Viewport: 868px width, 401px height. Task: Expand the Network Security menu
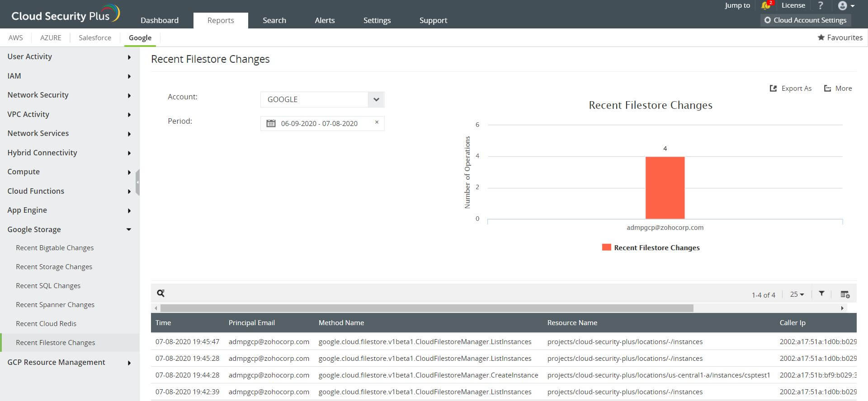point(70,95)
